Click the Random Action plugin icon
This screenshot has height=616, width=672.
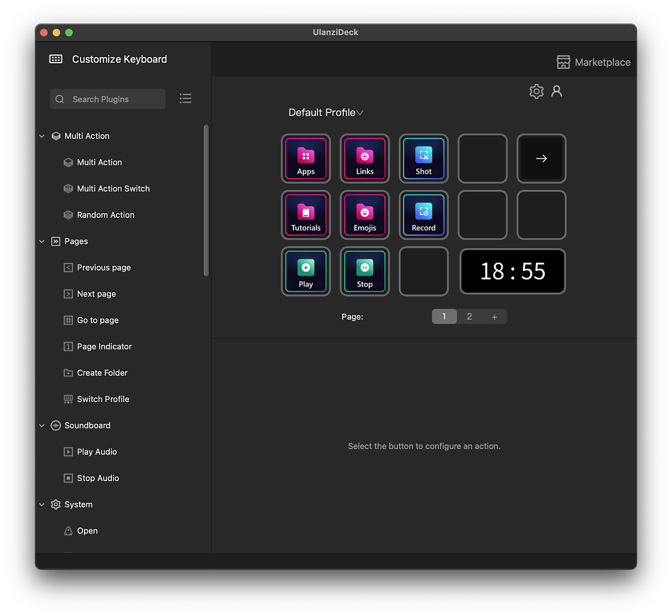tap(68, 215)
